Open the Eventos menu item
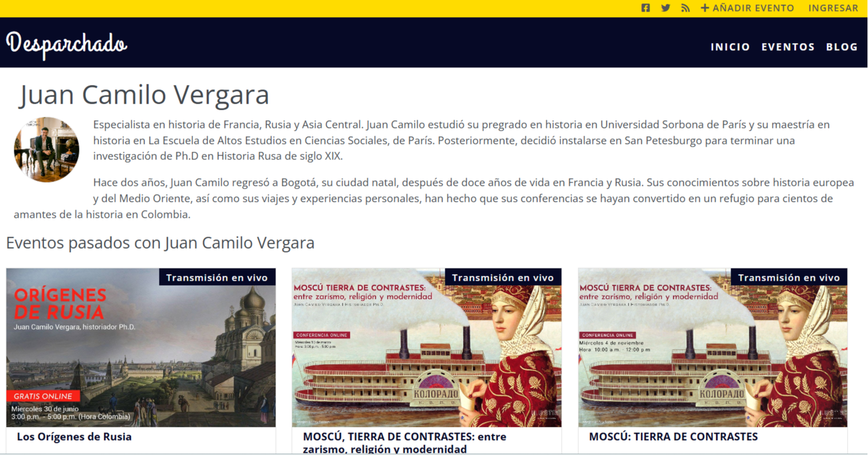 pyautogui.click(x=788, y=47)
